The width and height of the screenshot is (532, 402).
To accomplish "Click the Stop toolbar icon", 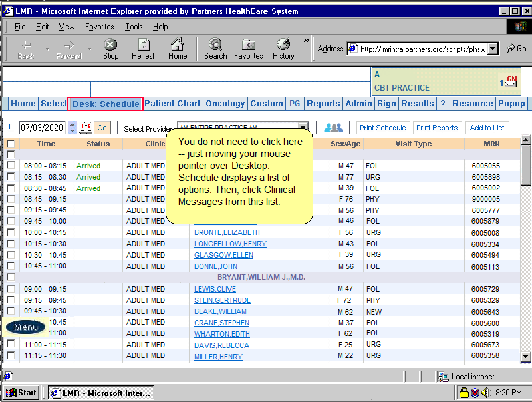I will [110, 45].
